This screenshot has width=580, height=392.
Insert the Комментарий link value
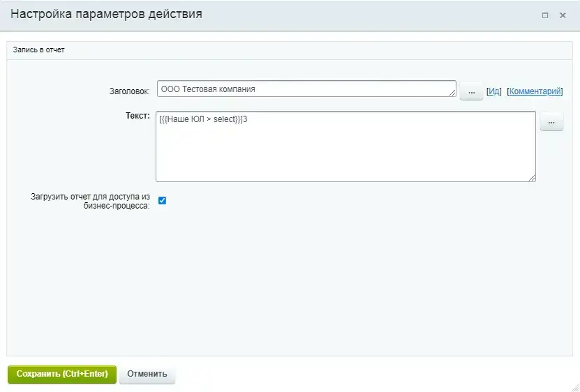pos(535,91)
